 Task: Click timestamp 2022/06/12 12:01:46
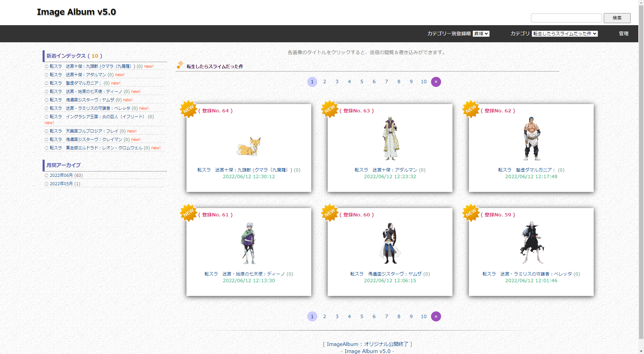pos(531,281)
